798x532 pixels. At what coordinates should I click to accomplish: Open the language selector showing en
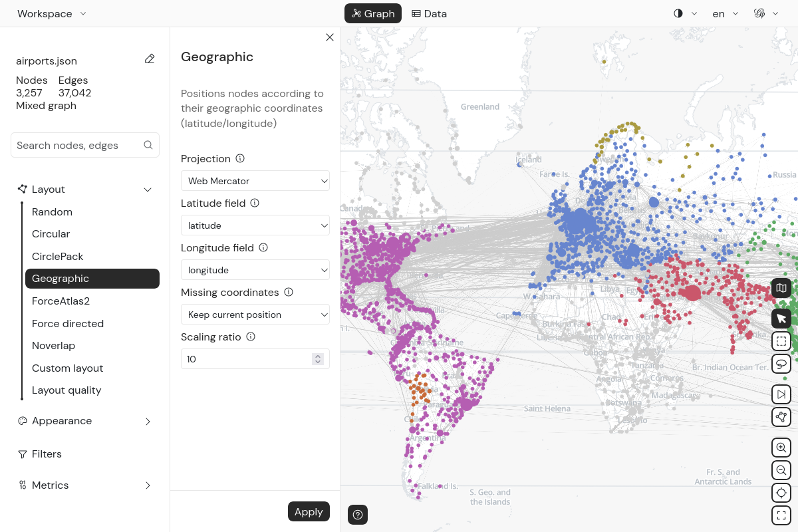click(x=726, y=13)
